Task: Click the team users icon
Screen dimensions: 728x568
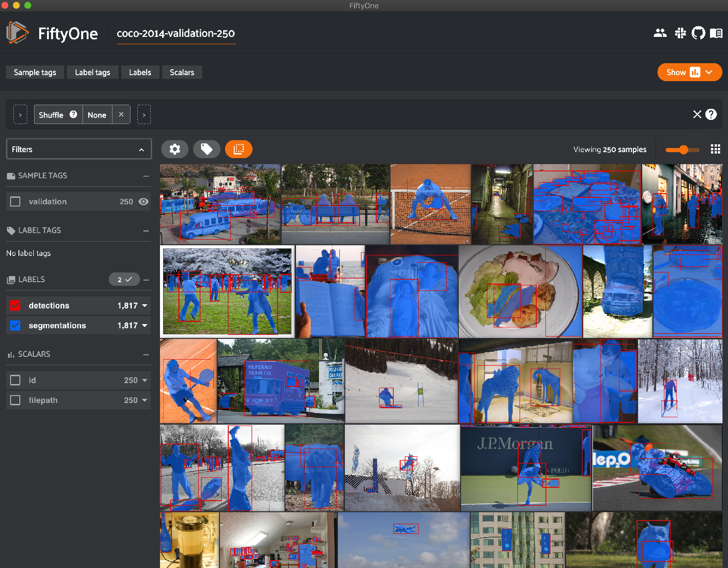Action: click(660, 33)
